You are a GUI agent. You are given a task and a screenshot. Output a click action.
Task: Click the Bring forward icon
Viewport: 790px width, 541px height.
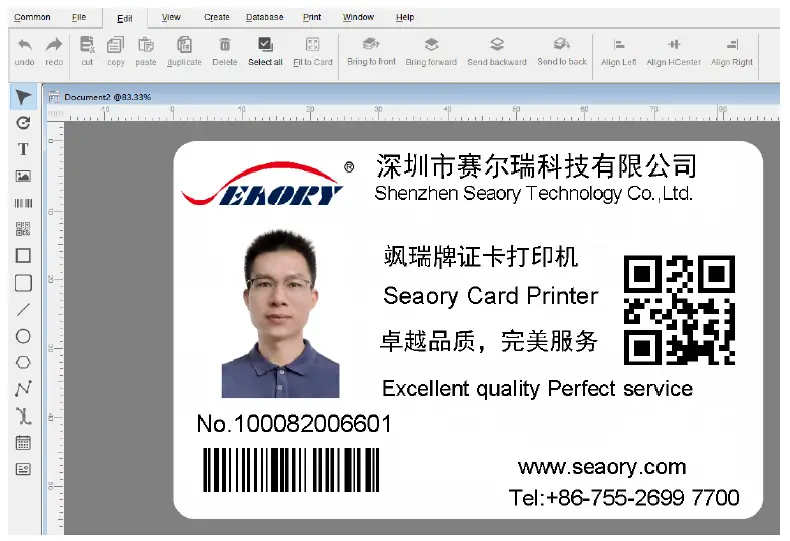tap(431, 44)
